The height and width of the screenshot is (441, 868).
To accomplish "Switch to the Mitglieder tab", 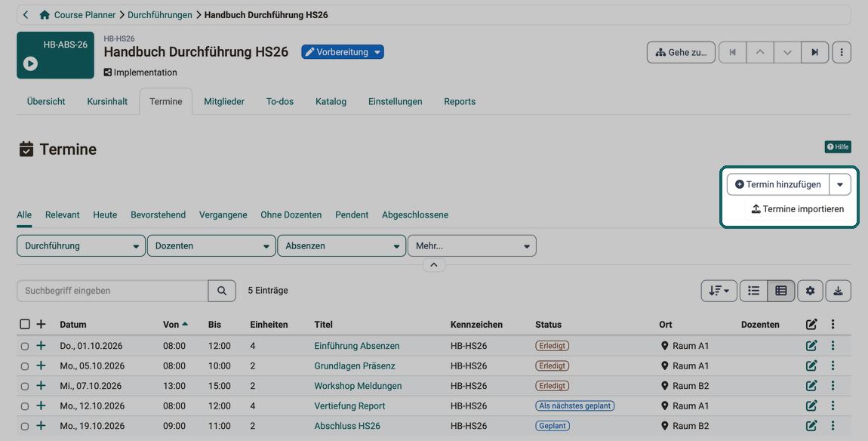I will coord(224,101).
